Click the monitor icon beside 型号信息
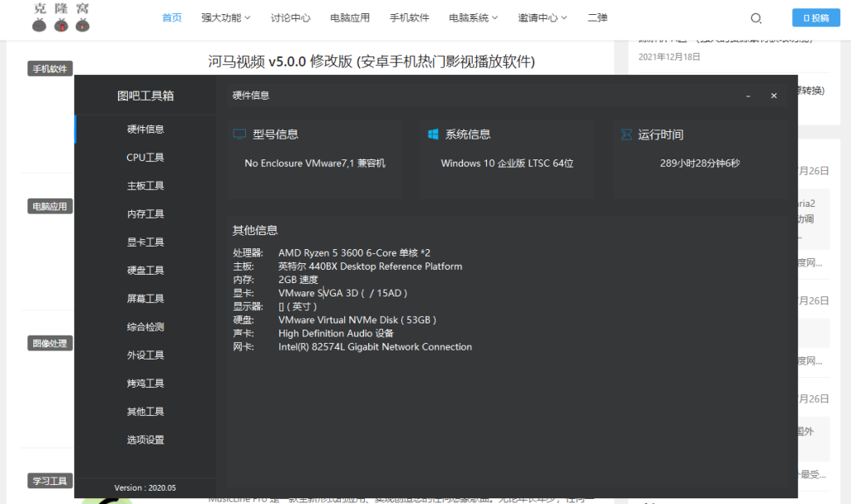This screenshot has width=851, height=504. click(x=239, y=134)
